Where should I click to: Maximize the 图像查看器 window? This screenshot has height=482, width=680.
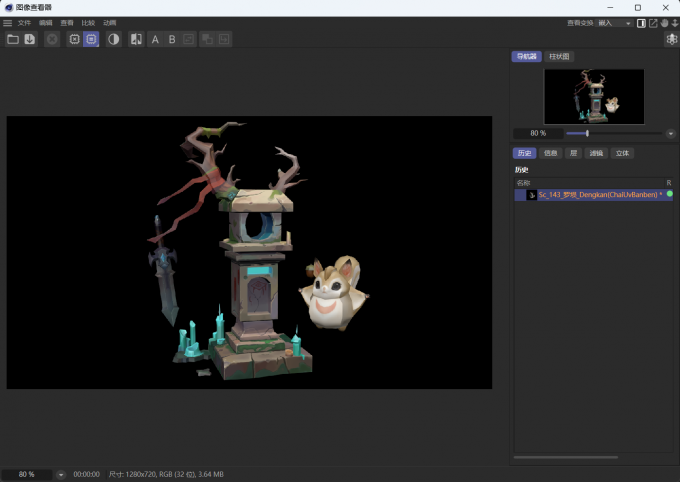point(638,7)
